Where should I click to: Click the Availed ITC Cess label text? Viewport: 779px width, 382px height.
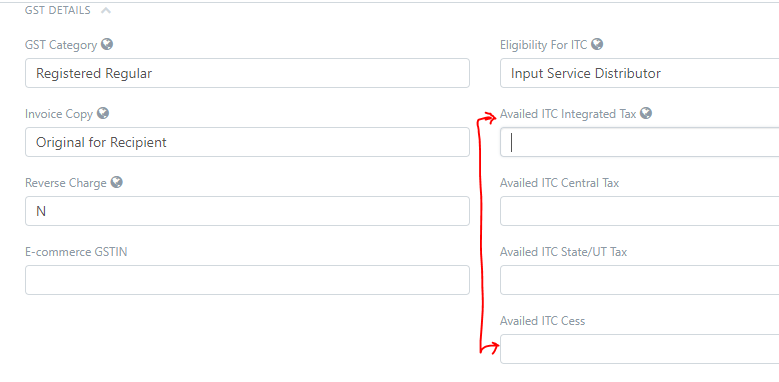[x=543, y=321]
